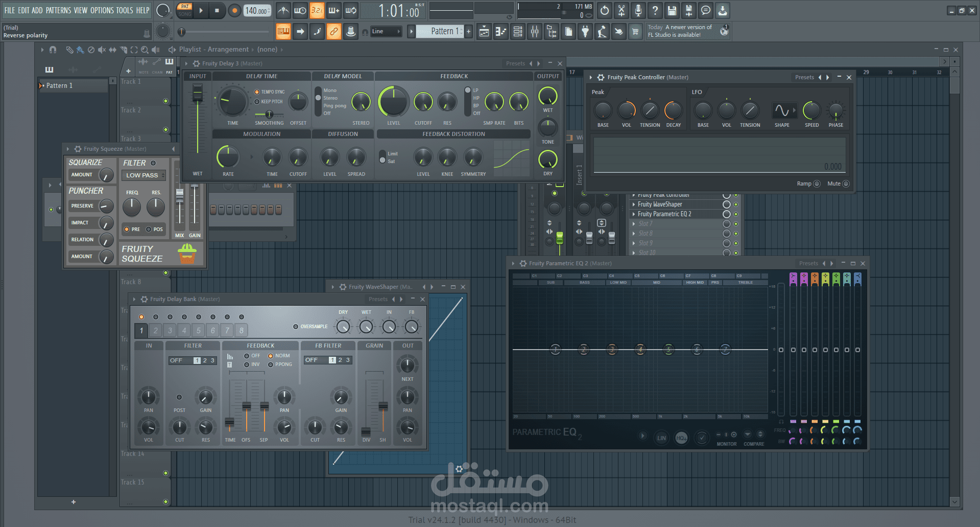Open the TOOLS menu
This screenshot has width=980, height=527.
point(125,10)
